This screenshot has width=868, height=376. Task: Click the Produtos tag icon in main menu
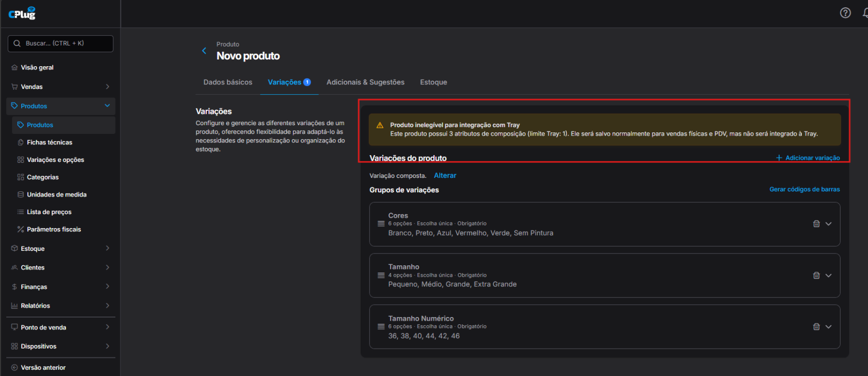point(14,106)
